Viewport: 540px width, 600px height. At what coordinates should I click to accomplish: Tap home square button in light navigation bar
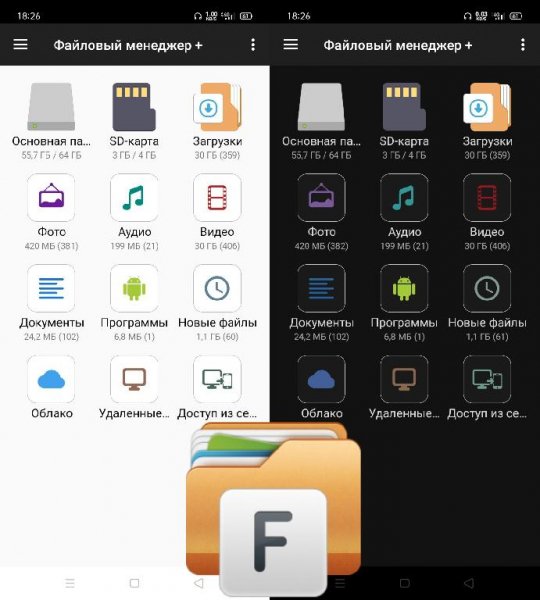pos(134,583)
